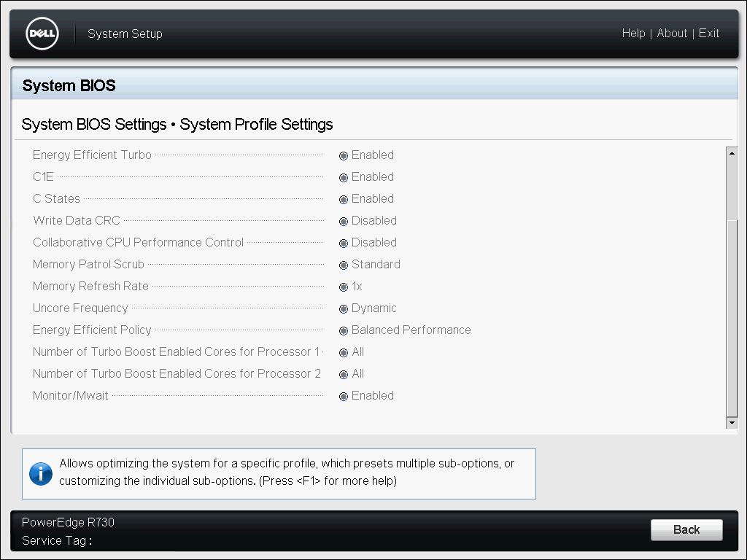Viewport: 747px width, 560px height.
Task: Select 1x radio for Memory Refresh Rate
Action: (x=344, y=287)
